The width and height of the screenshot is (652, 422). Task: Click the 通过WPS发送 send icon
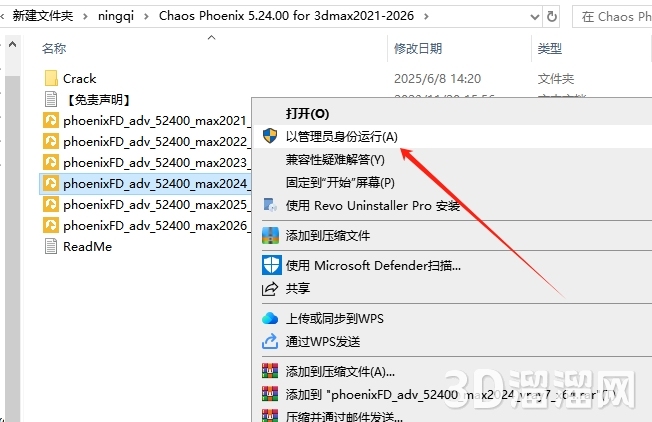click(270, 341)
